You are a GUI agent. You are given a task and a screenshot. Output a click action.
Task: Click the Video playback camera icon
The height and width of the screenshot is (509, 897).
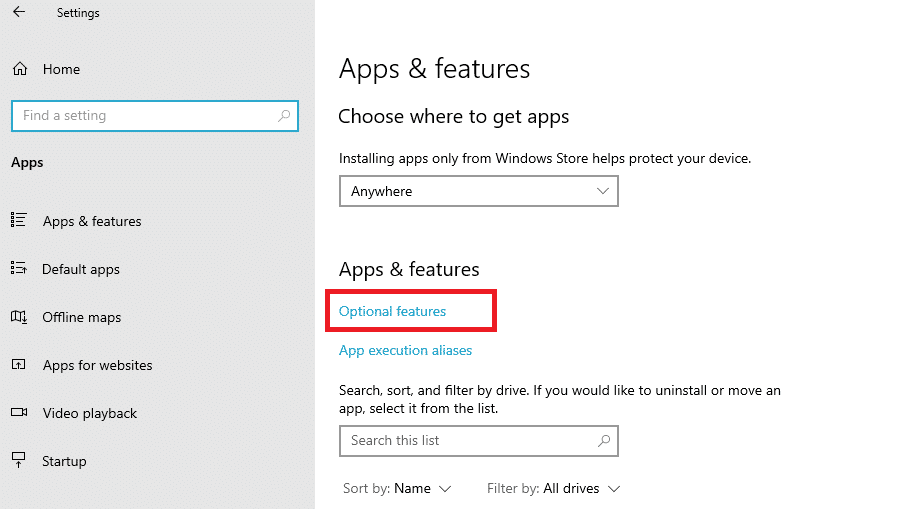click(19, 412)
